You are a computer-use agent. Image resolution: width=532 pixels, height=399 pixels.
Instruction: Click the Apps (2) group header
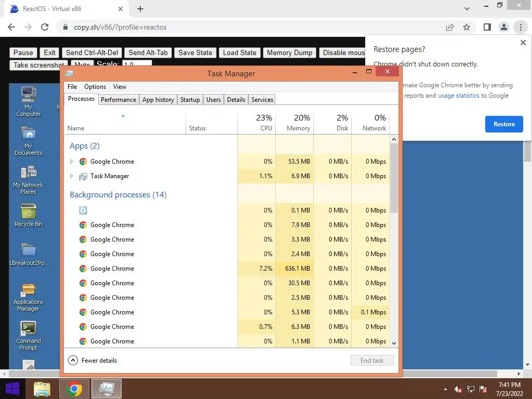point(85,146)
